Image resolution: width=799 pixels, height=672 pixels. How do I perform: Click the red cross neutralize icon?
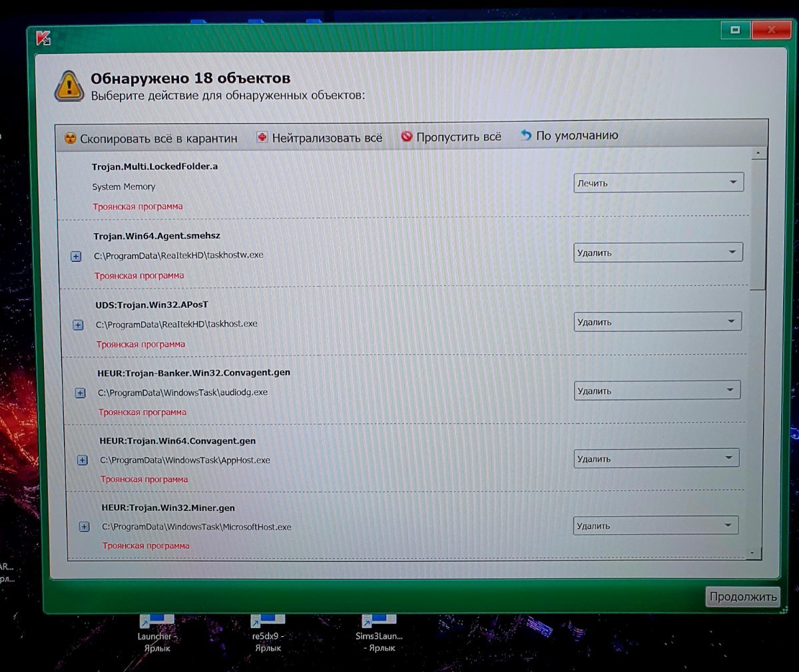point(262,137)
